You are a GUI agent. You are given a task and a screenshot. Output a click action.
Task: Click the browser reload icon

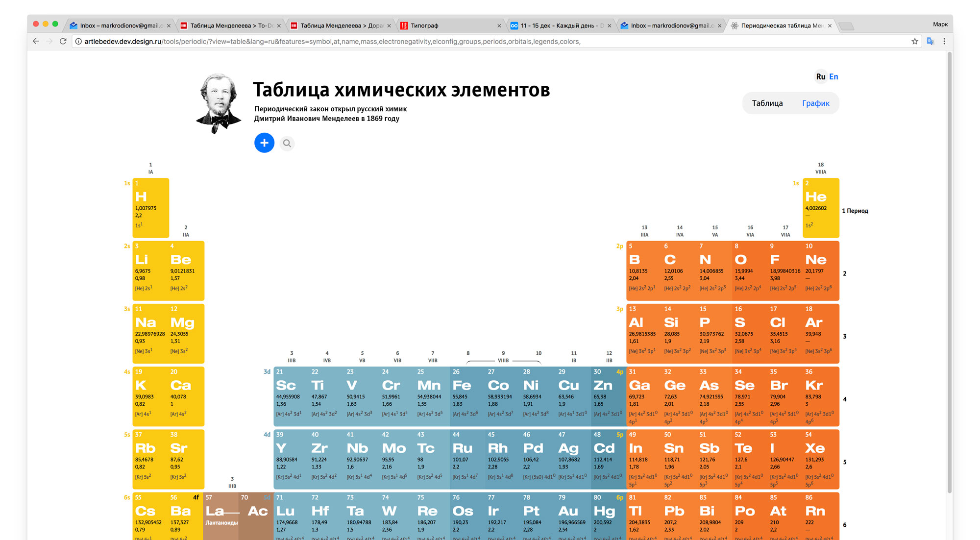63,42
